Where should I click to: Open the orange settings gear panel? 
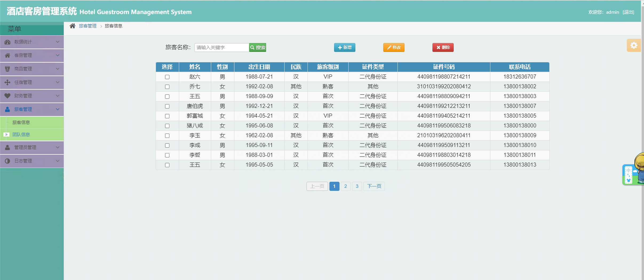click(x=634, y=45)
